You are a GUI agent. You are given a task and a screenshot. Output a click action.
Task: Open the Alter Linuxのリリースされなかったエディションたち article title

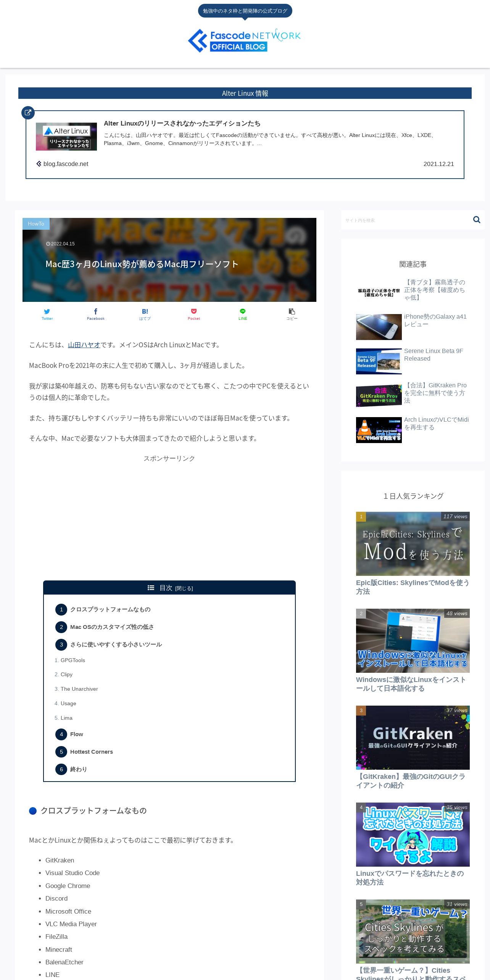tap(182, 124)
